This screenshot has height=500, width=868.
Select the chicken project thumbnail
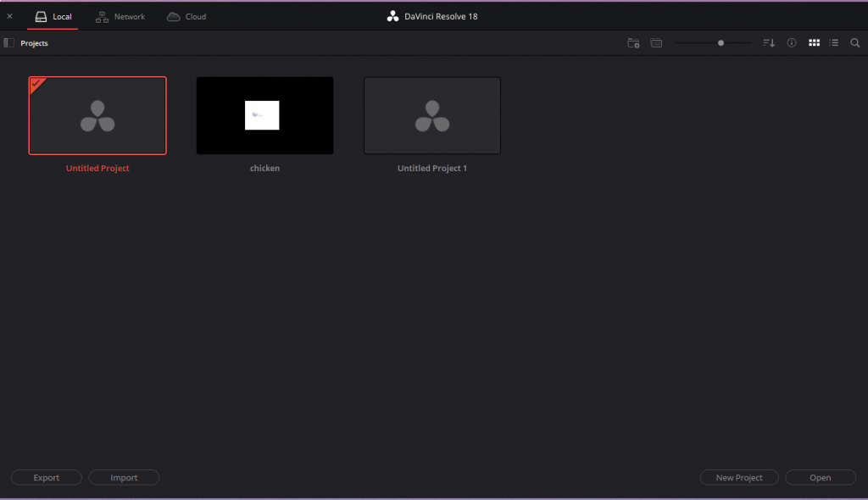[265, 116]
